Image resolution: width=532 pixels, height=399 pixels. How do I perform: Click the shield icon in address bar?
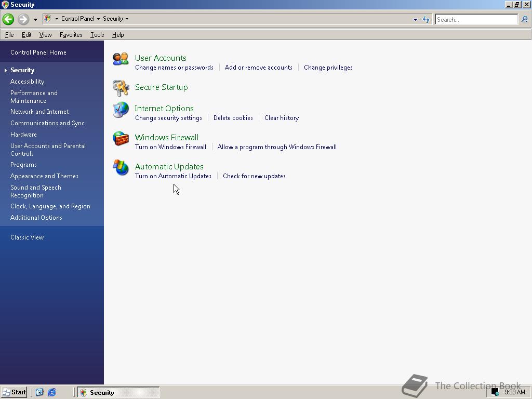47,19
